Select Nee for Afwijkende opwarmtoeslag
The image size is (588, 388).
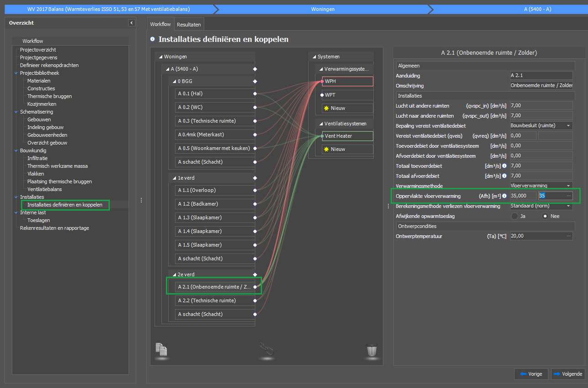point(544,216)
